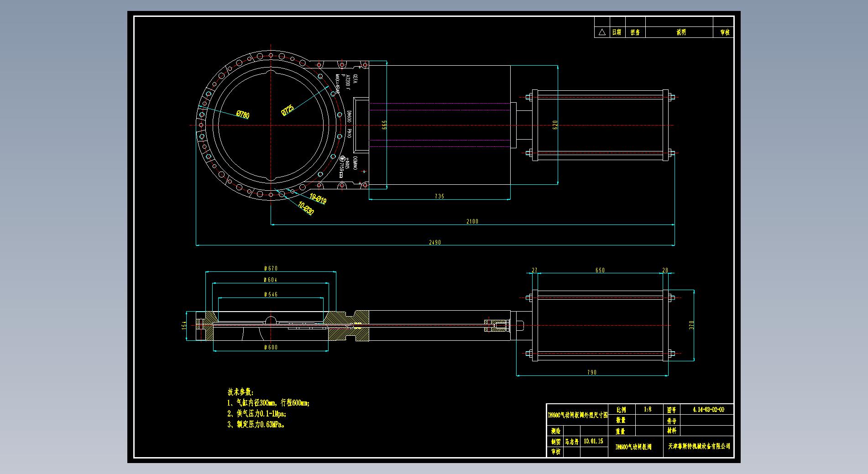The image size is (868, 474).
Task: Select the 比例 label cell
Action: (622, 409)
